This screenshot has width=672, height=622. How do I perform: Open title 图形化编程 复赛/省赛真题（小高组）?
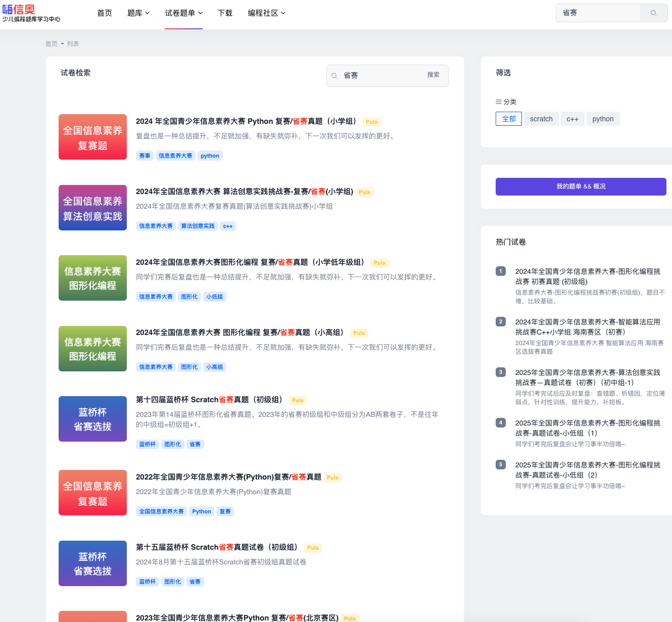point(242,332)
